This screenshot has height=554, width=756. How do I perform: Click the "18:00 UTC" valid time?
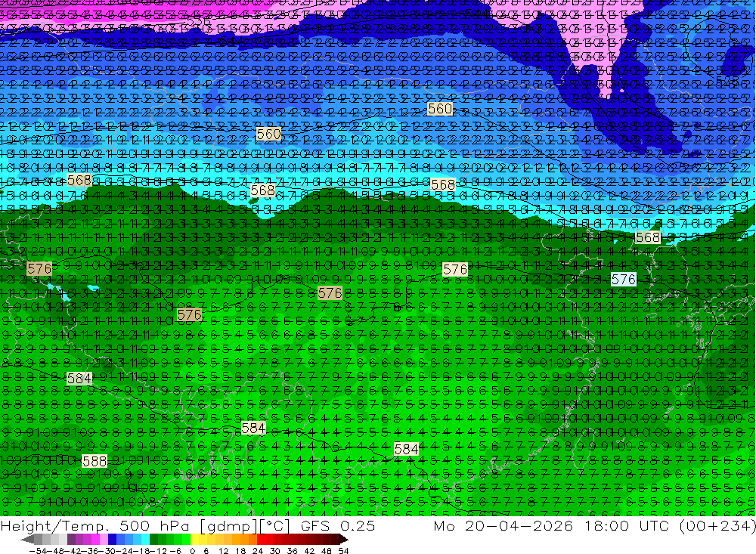coord(629,526)
